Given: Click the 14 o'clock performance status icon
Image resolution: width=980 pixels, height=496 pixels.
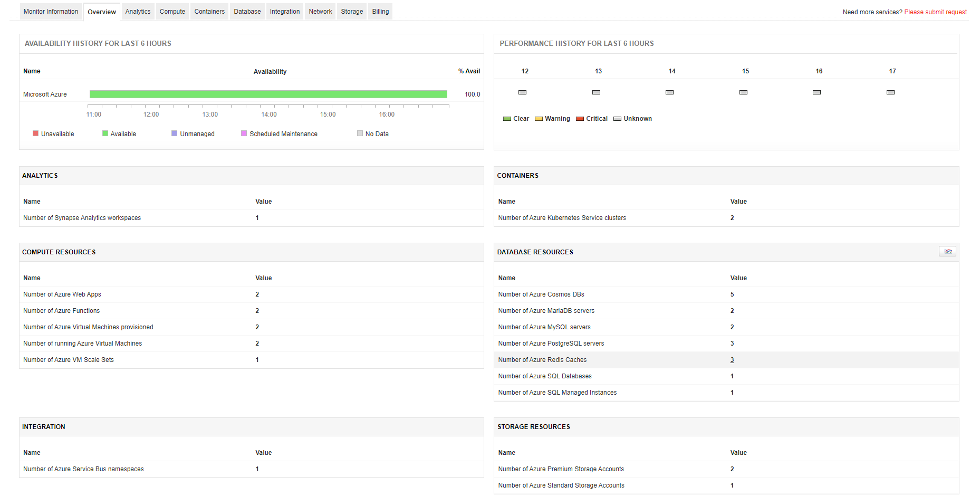Looking at the screenshot, I should coord(669,92).
